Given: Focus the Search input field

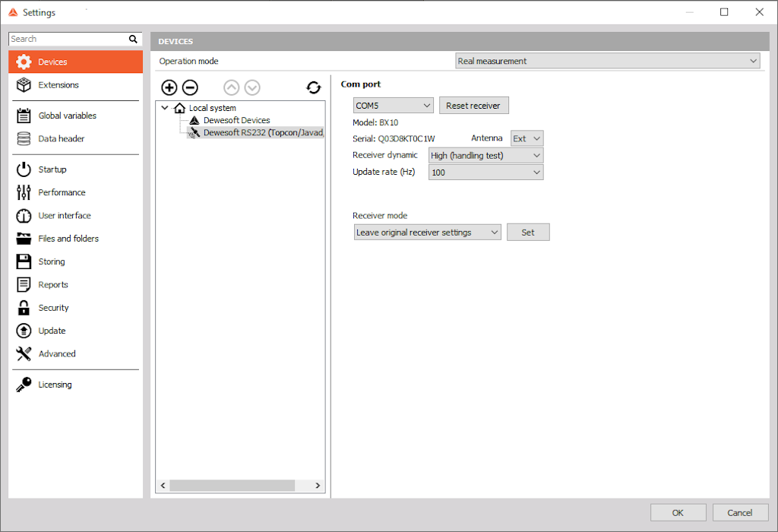Looking at the screenshot, I should pos(68,39).
